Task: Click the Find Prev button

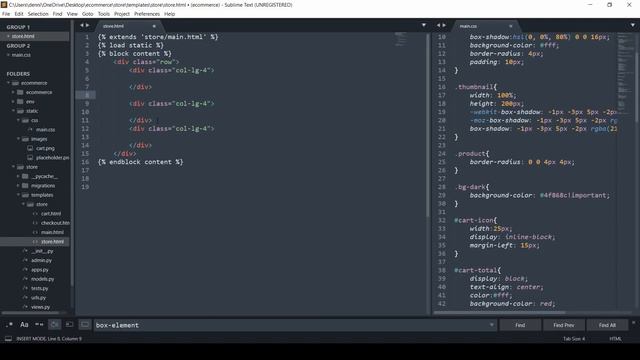Action: (564, 325)
